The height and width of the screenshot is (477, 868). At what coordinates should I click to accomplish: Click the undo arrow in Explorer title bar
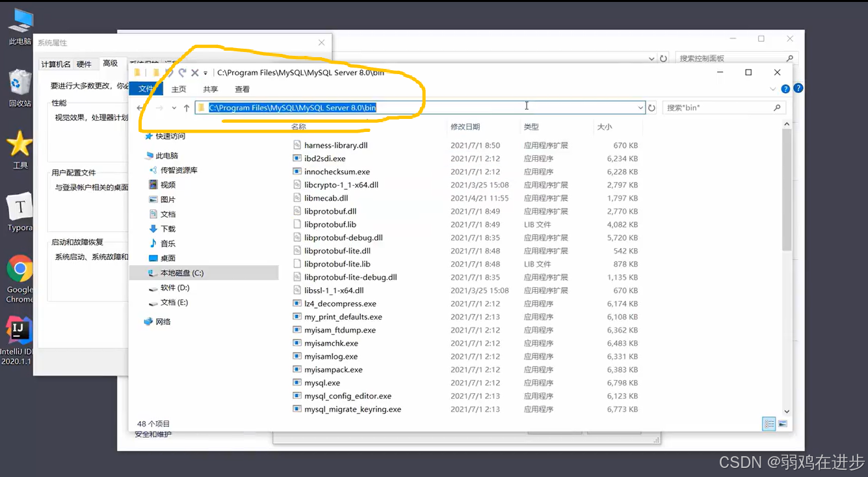coord(169,73)
